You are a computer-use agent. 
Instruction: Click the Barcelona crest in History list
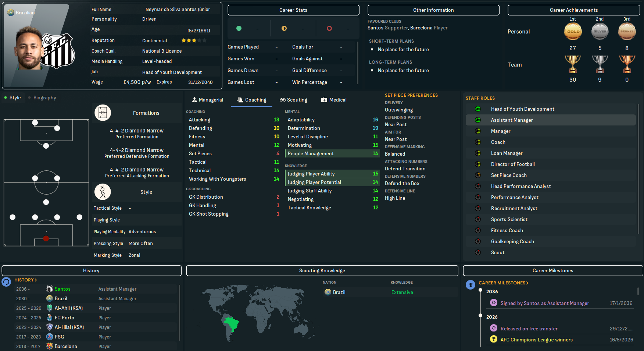coord(50,346)
